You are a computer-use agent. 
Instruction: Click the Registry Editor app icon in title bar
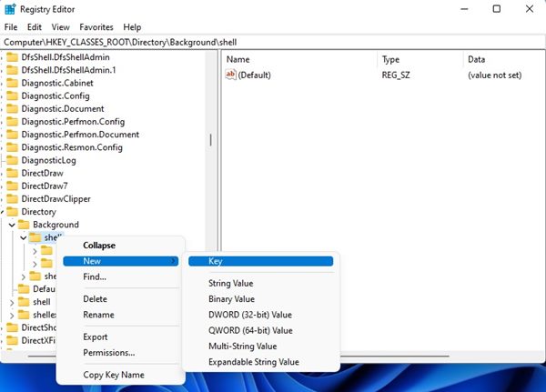pos(10,9)
